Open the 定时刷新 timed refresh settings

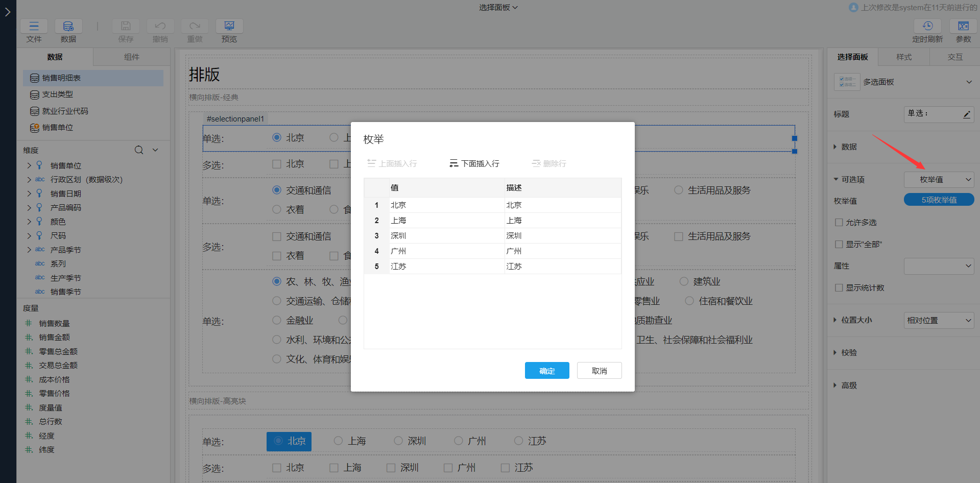click(928, 26)
